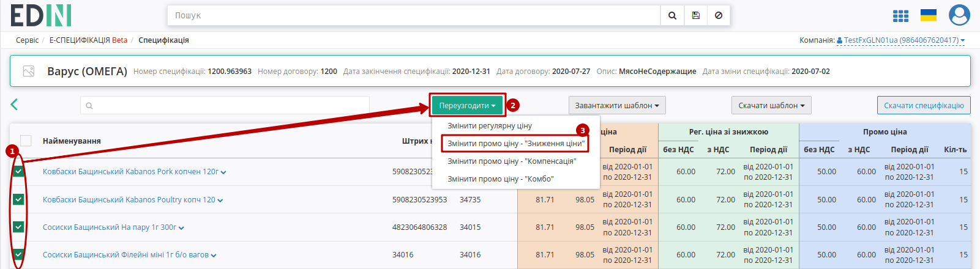
Task: Expand Сосиски Філейні міні chevron
Action: (x=214, y=256)
